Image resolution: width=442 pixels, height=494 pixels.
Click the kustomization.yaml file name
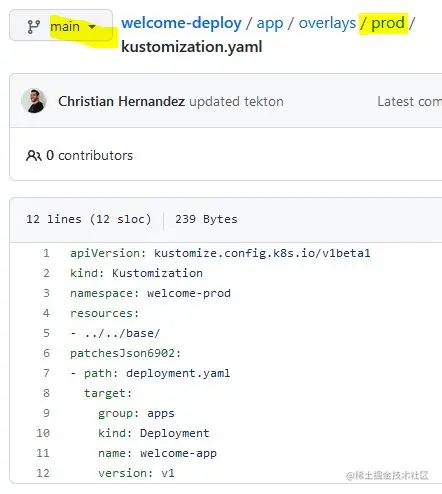pos(192,47)
